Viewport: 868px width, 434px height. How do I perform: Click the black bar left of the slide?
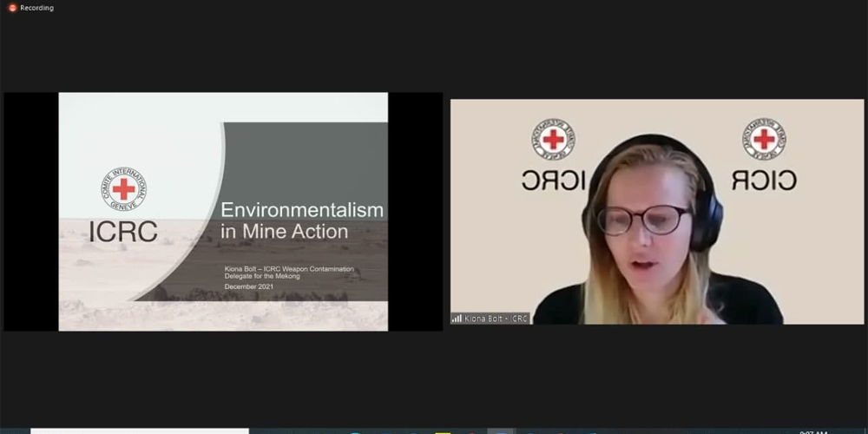coord(31,211)
